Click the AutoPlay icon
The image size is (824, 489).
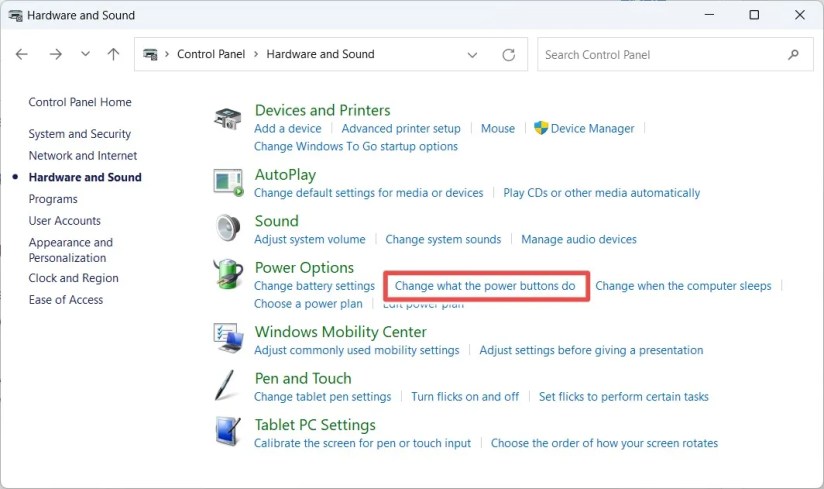pos(229,182)
